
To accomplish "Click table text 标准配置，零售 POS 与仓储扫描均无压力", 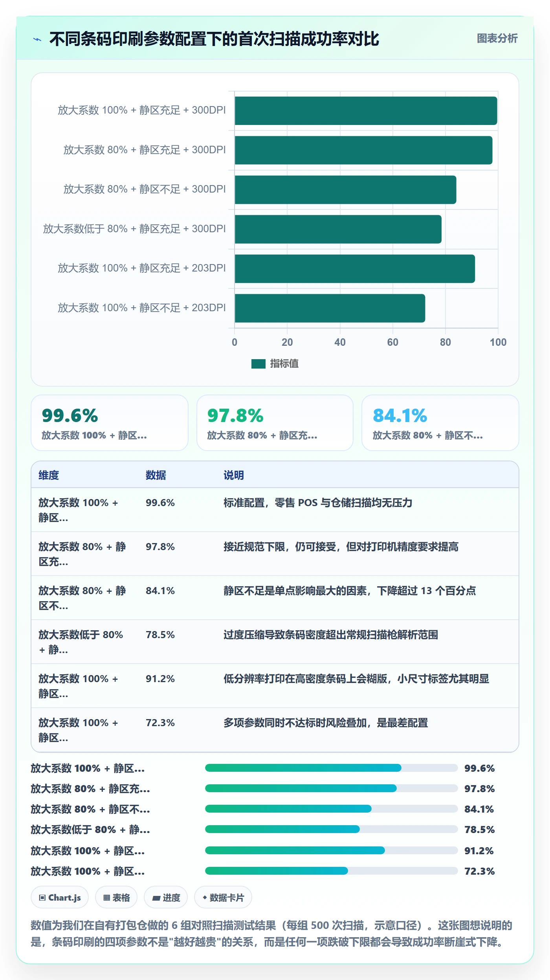I will click(318, 503).
